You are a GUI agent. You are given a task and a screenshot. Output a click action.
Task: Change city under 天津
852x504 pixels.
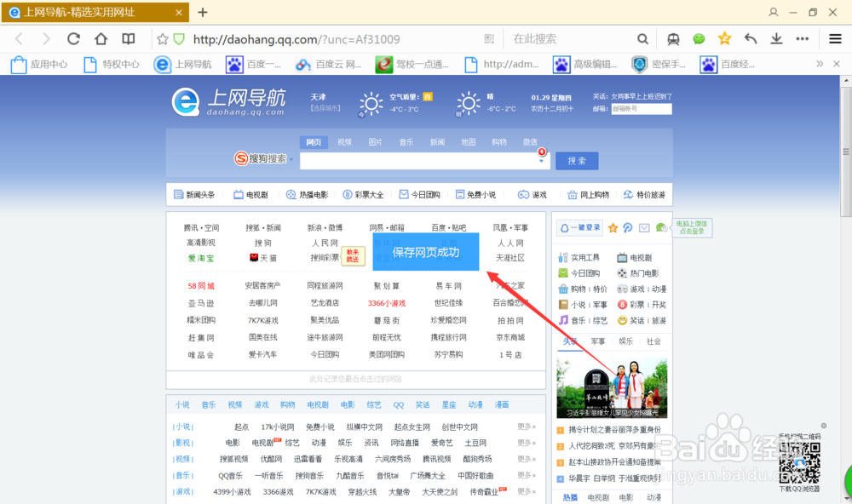pyautogui.click(x=325, y=108)
